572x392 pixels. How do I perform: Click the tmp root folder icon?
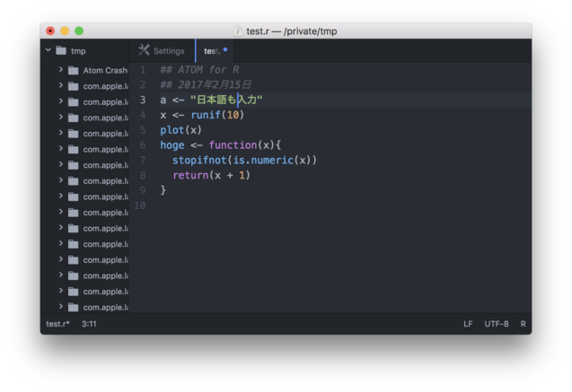tap(61, 51)
